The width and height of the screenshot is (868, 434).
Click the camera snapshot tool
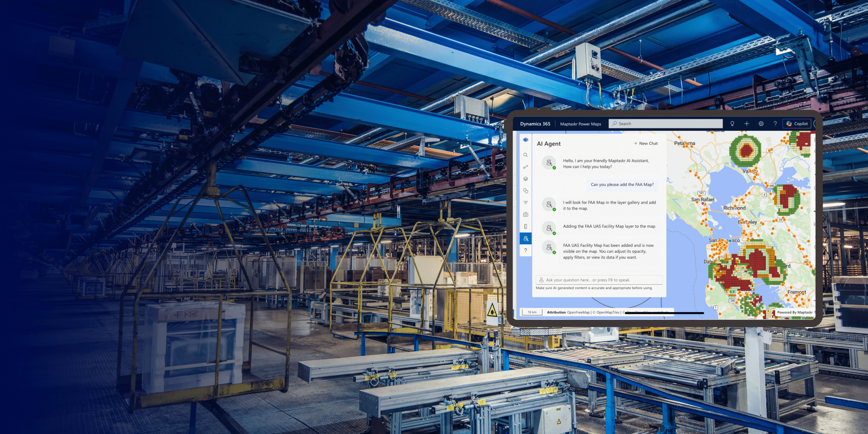click(525, 215)
